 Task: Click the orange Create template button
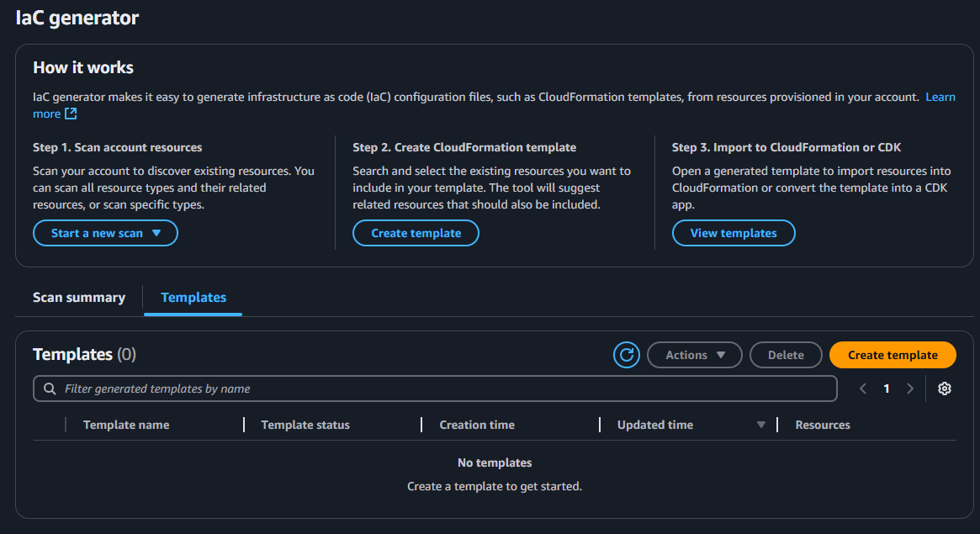pyautogui.click(x=893, y=355)
